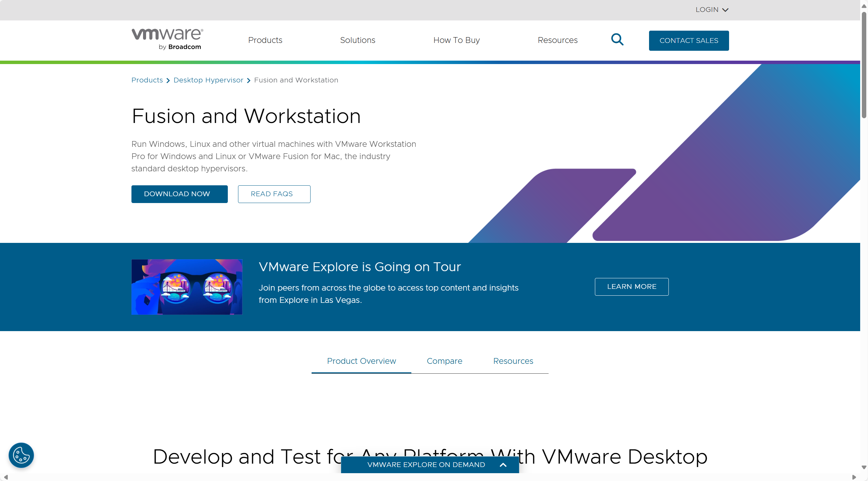Viewport: 868px width, 481px height.
Task: Switch to the Compare tab
Action: pyautogui.click(x=444, y=361)
